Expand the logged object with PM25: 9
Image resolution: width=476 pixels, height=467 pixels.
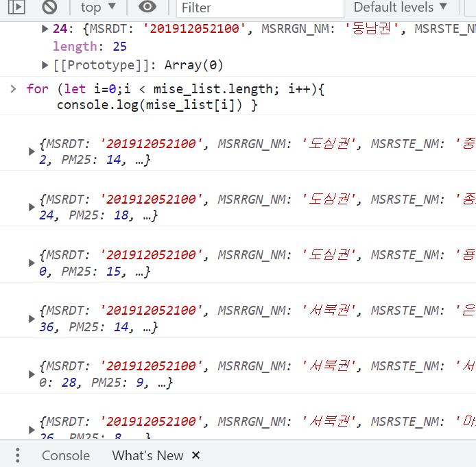pos(32,374)
